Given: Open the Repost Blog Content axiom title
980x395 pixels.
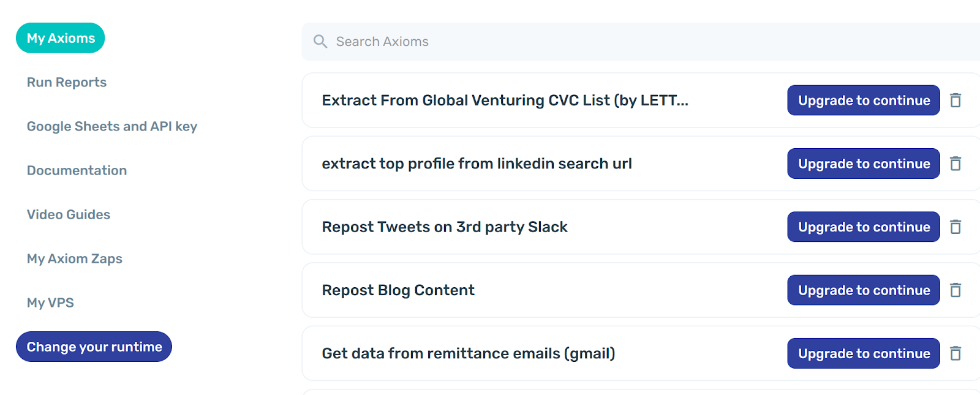Looking at the screenshot, I should pos(398,290).
